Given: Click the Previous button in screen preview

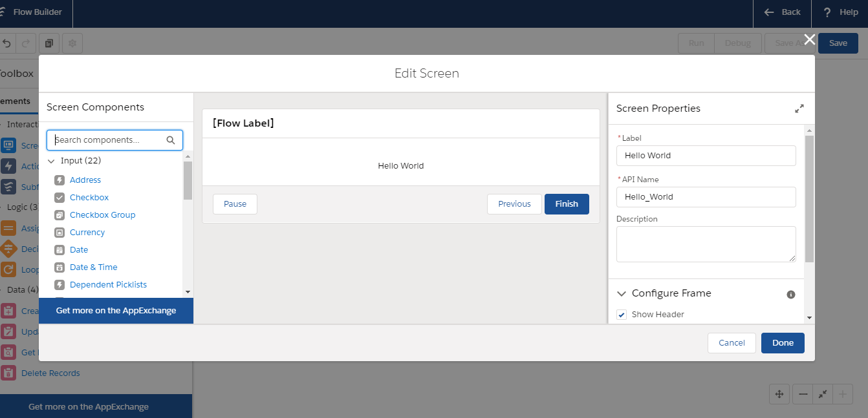Looking at the screenshot, I should click(514, 204).
